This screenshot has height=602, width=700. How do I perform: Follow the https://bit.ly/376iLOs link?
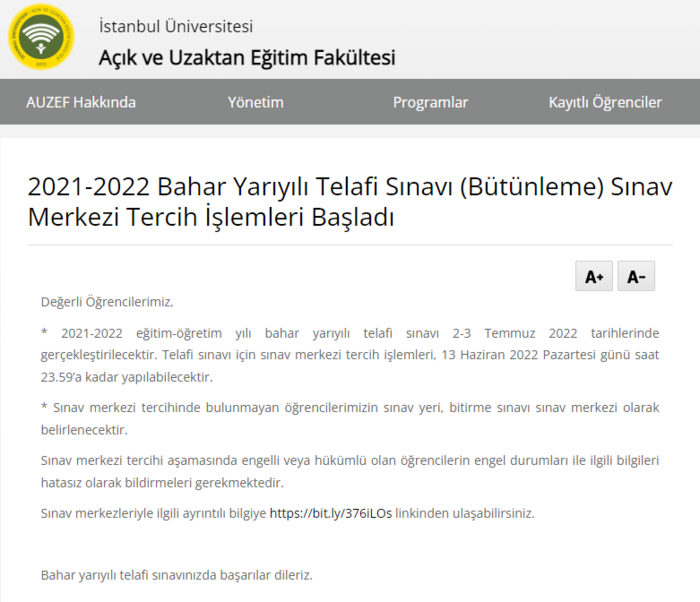(x=331, y=513)
